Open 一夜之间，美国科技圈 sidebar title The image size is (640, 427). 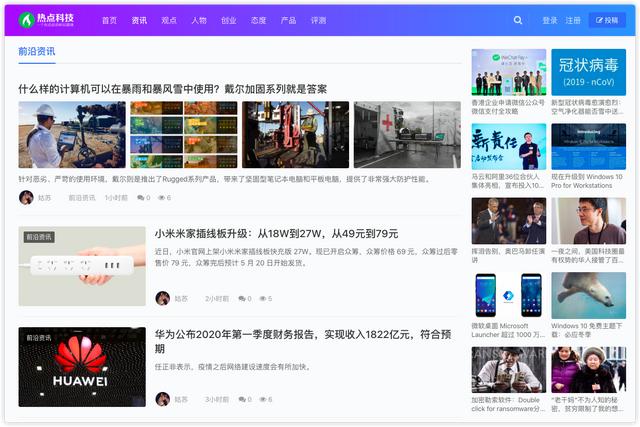tap(588, 255)
